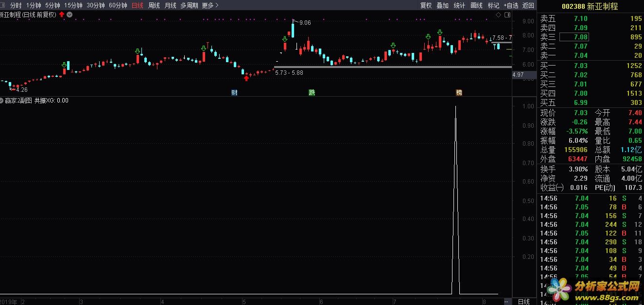This screenshot has width=644, height=305.
Task: Switch to 15分钟 period
Action: tap(73, 5)
